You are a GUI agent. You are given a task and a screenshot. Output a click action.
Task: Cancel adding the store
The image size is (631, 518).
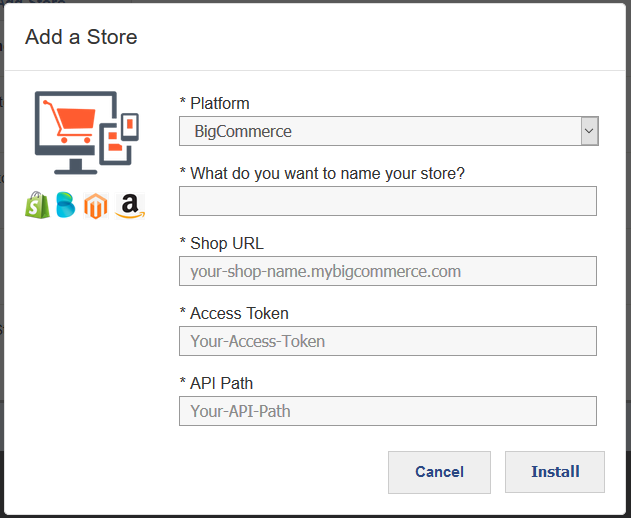point(439,472)
